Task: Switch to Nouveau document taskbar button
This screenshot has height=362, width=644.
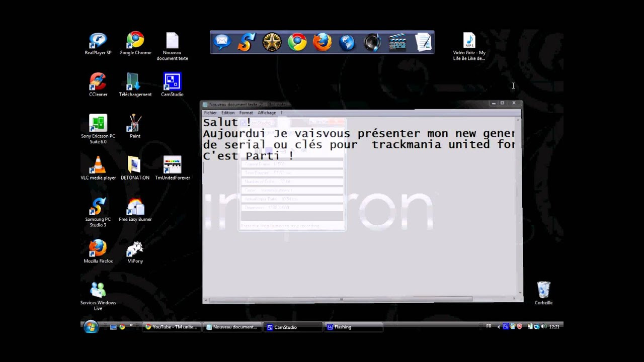Action: pyautogui.click(x=232, y=327)
